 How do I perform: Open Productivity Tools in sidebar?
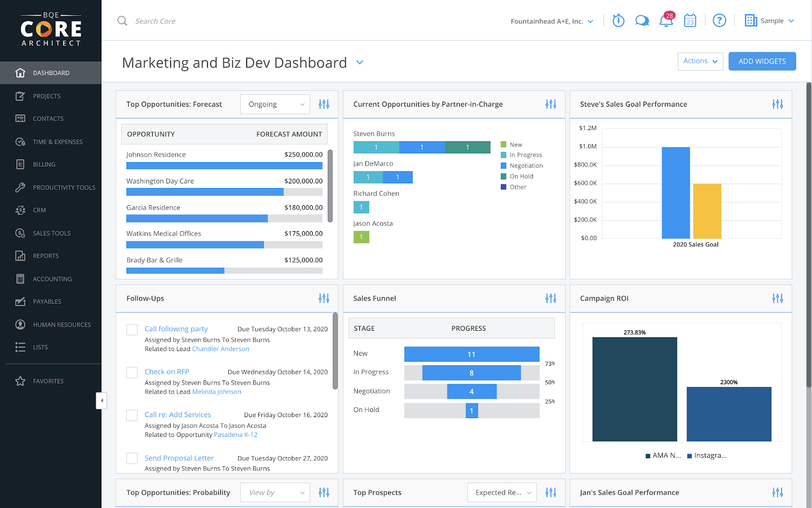tap(51, 187)
